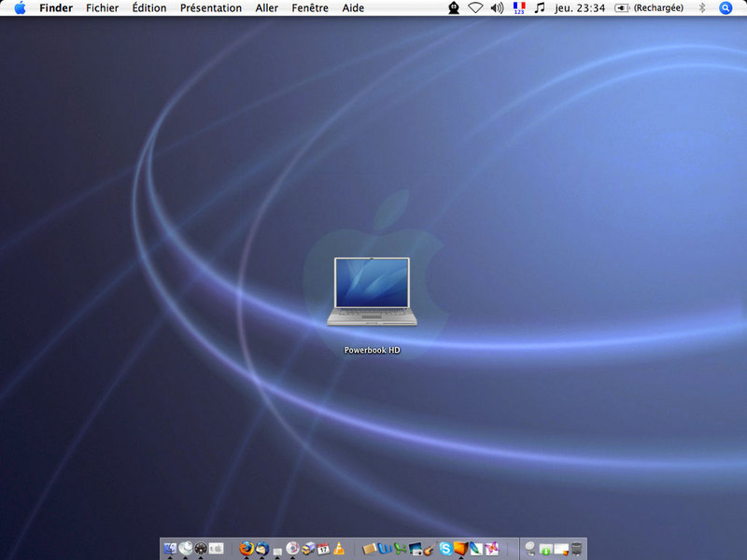
Task: Select the Powerbook HD laptop drive icon
Action: coord(372,291)
